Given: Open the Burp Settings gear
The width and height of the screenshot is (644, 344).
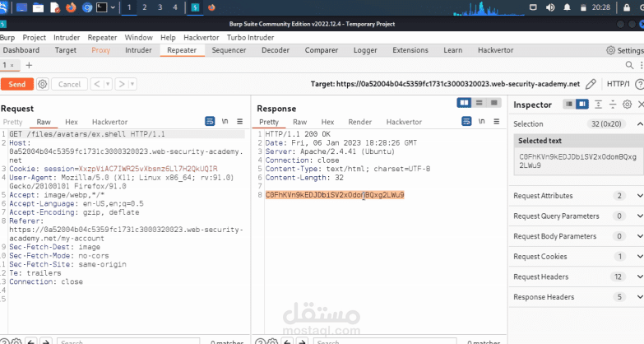Looking at the screenshot, I should click(x=611, y=50).
